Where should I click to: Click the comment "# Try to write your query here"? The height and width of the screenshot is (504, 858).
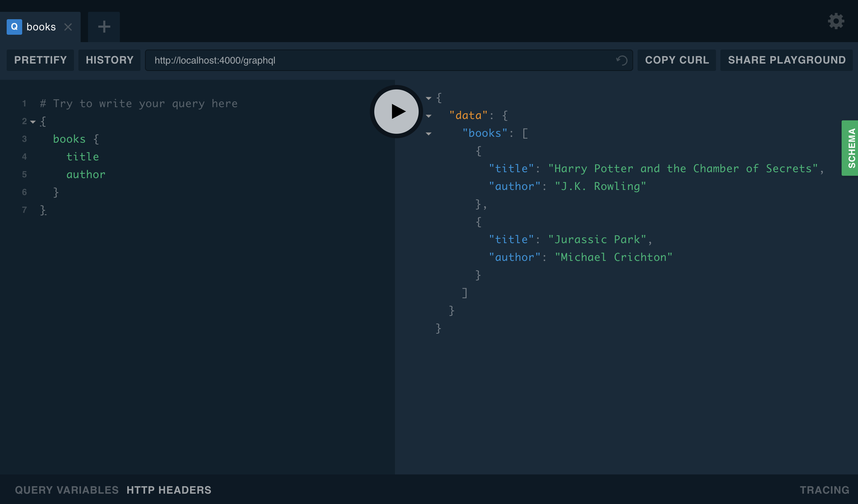[x=139, y=103]
